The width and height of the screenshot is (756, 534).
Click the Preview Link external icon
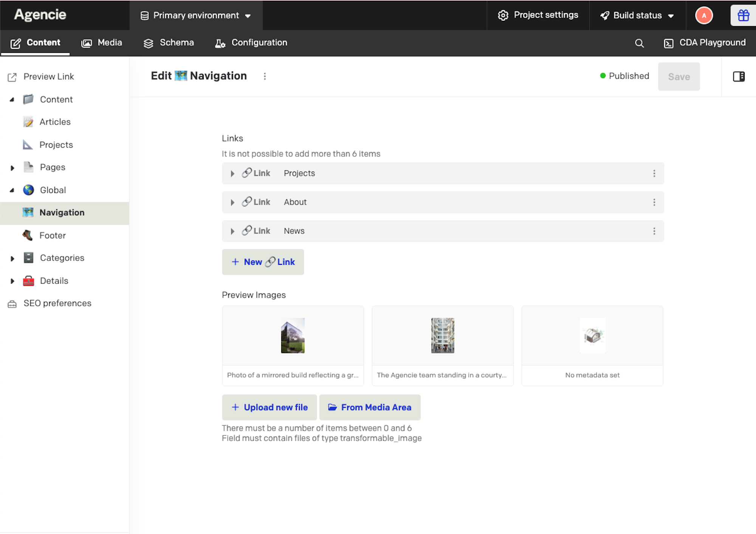(12, 77)
